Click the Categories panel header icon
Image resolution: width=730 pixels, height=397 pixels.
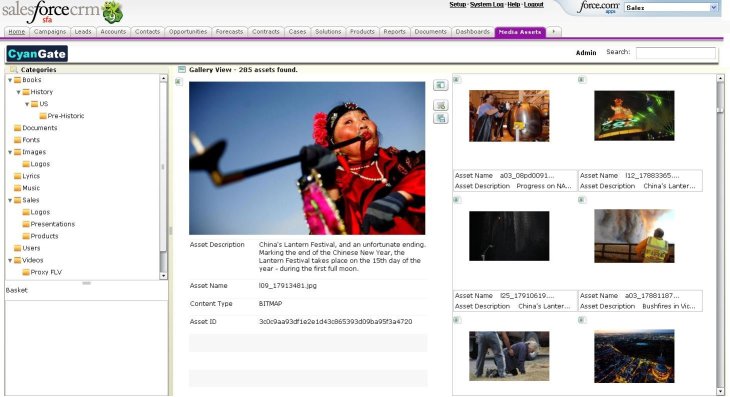coord(14,69)
